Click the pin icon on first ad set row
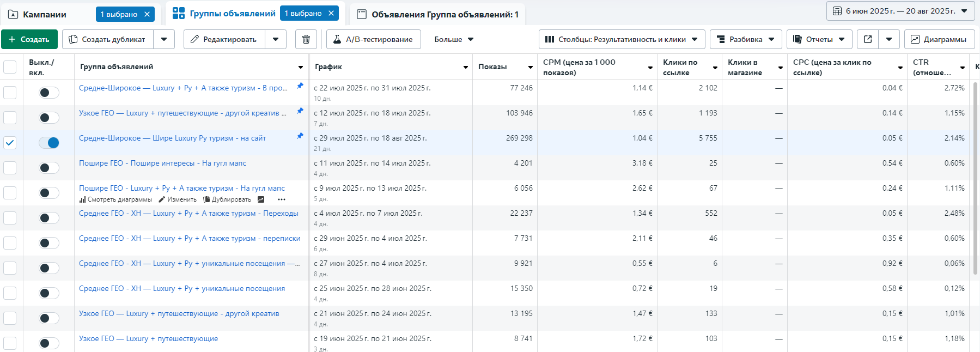The image size is (980, 352). 300,86
